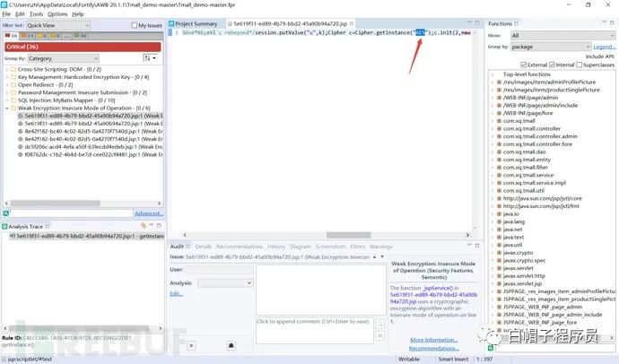Open the Filter Set Quick View dropdown
The image size is (619, 364).
point(58,25)
